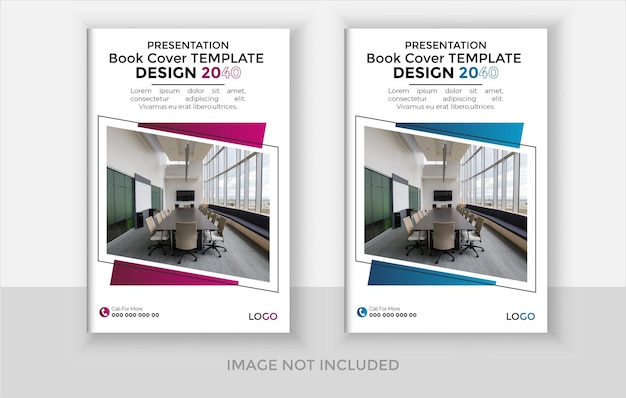Image resolution: width=626 pixels, height=398 pixels.
Task: Click 'Call For More' label on left cover
Action: click(x=127, y=309)
